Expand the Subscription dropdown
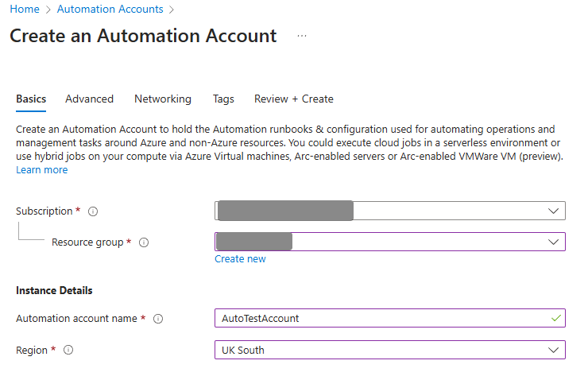 point(553,211)
